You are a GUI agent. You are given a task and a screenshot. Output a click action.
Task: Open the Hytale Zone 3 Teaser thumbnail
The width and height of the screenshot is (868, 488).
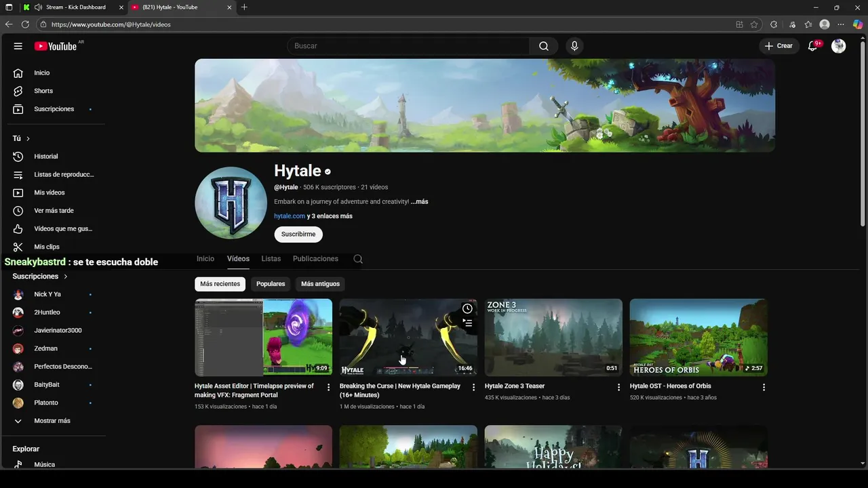(x=553, y=338)
